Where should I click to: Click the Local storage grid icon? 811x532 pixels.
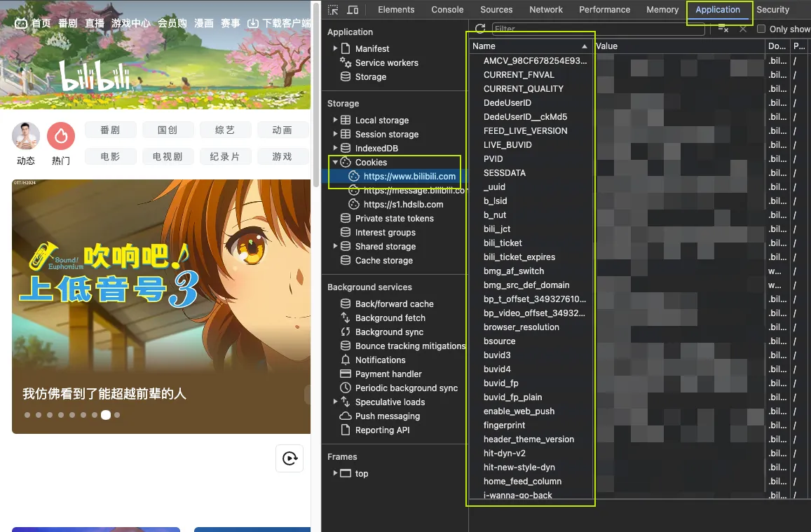click(x=346, y=120)
